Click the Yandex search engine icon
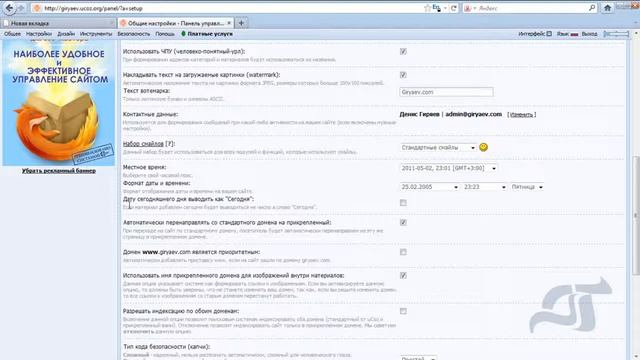 468,8
